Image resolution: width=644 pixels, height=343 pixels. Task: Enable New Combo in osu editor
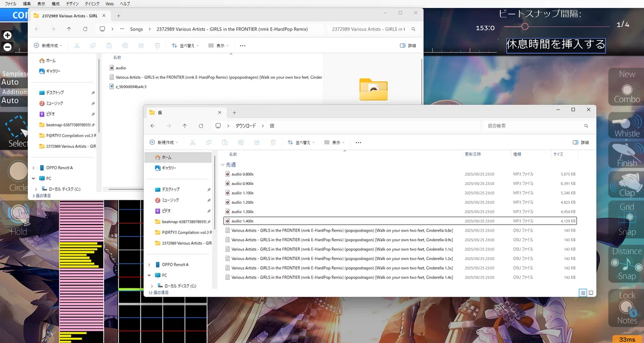(x=626, y=87)
